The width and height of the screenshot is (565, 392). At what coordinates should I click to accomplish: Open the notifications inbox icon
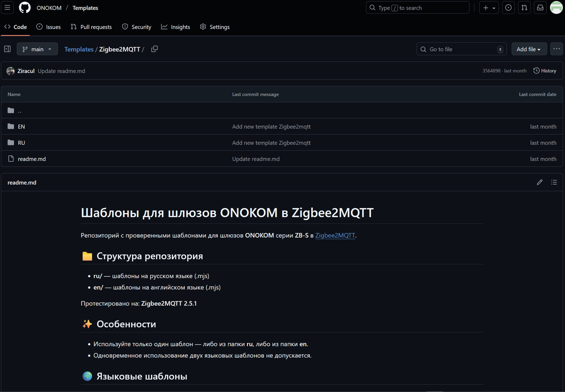(540, 8)
